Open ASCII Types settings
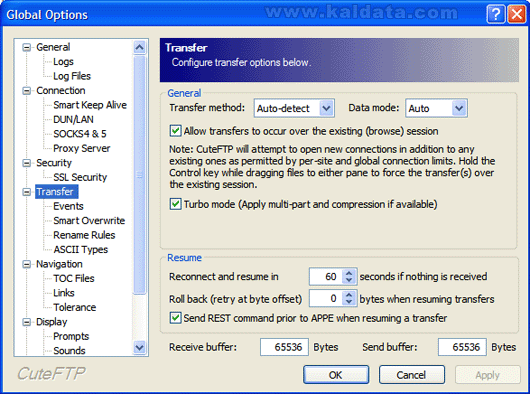This screenshot has height=394, width=530. 80,250
